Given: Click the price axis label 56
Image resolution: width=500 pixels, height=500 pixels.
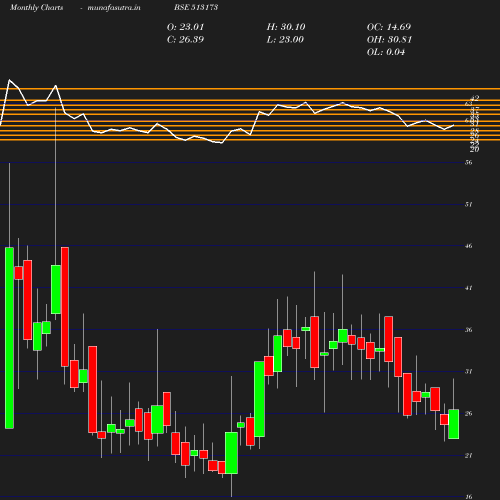Looking at the screenshot, I should [x=469, y=163].
